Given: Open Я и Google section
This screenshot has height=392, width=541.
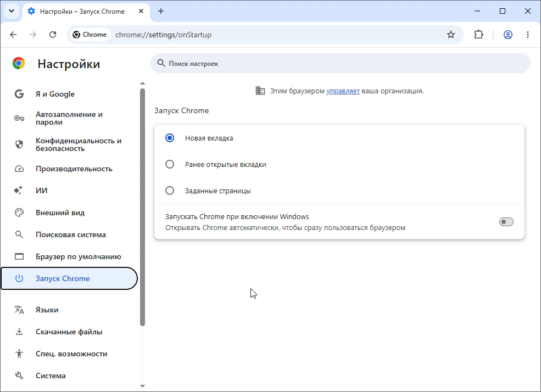Looking at the screenshot, I should [69, 94].
